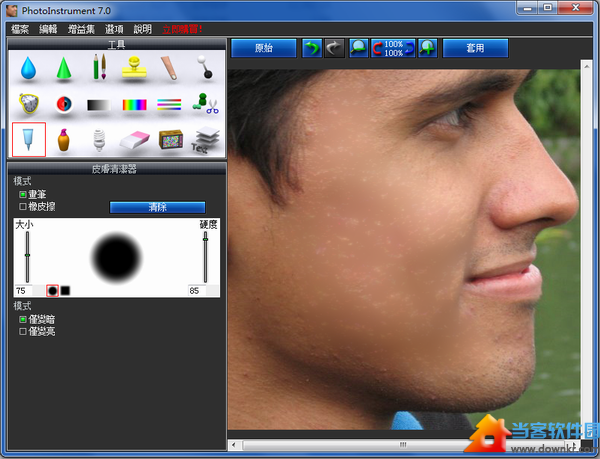Choose the orange bottle glamour skin tool
Screen dimensions: 600x459
64,140
